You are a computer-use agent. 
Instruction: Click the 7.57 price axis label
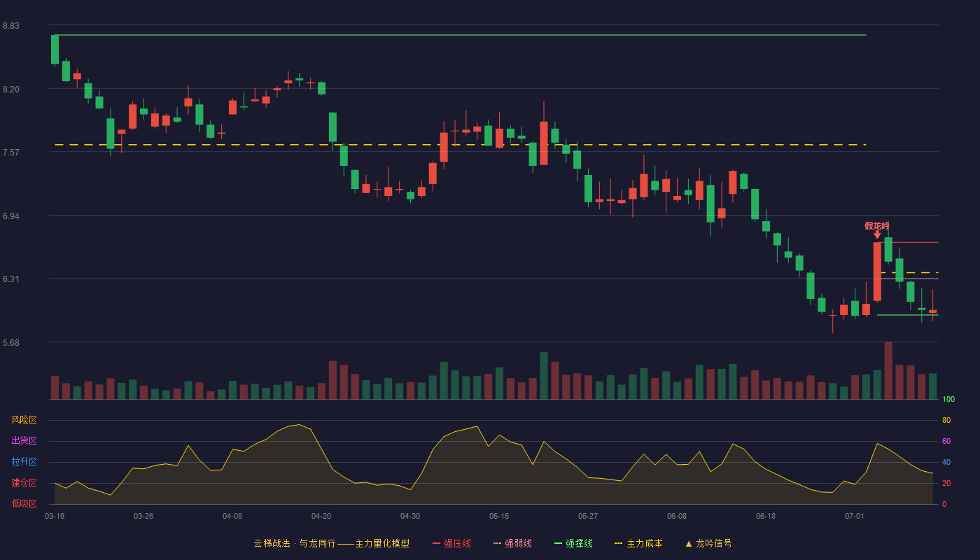[x=11, y=153]
